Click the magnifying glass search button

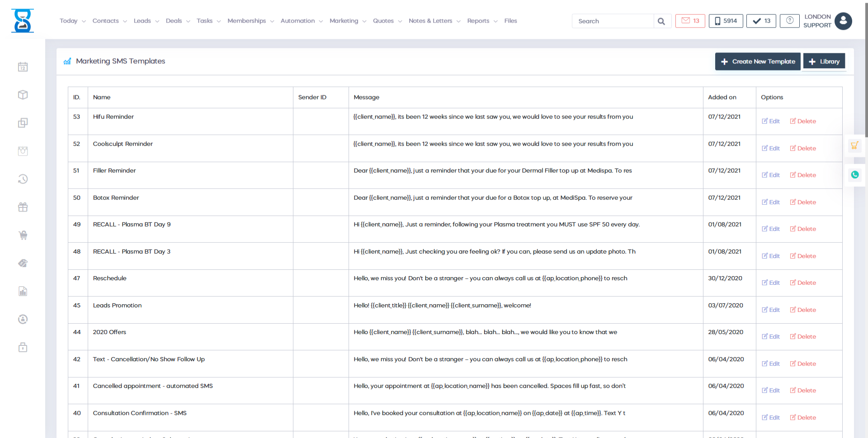661,21
